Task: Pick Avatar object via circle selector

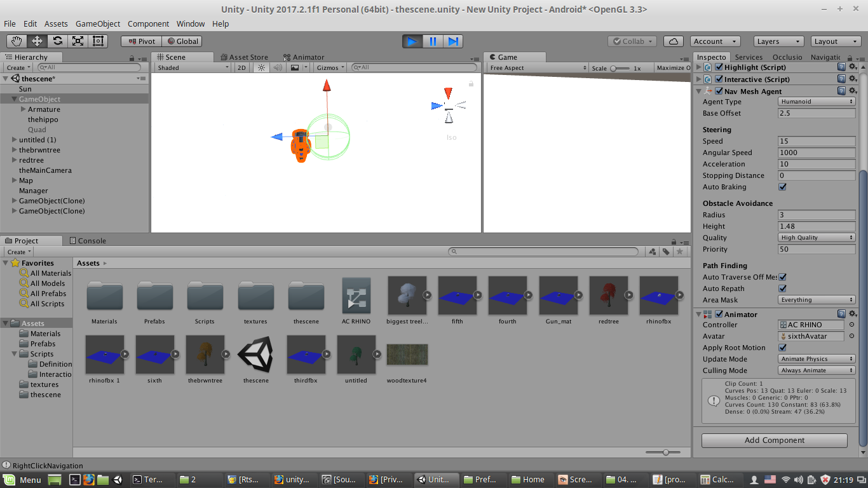Action: [x=851, y=336]
